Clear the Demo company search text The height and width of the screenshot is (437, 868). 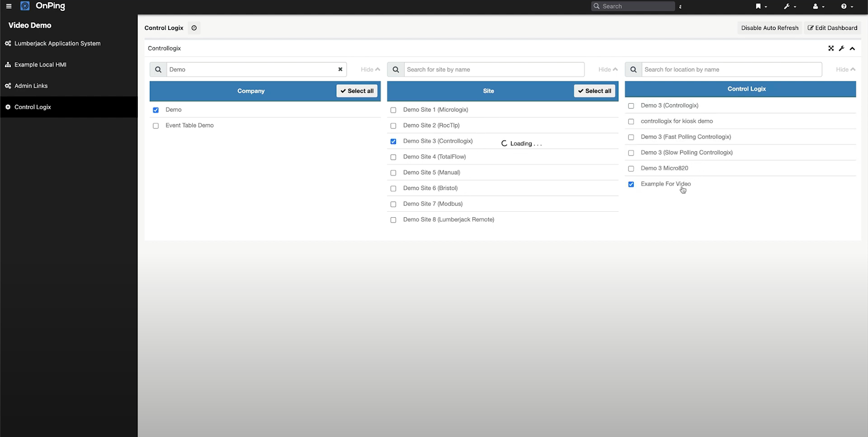[340, 69]
